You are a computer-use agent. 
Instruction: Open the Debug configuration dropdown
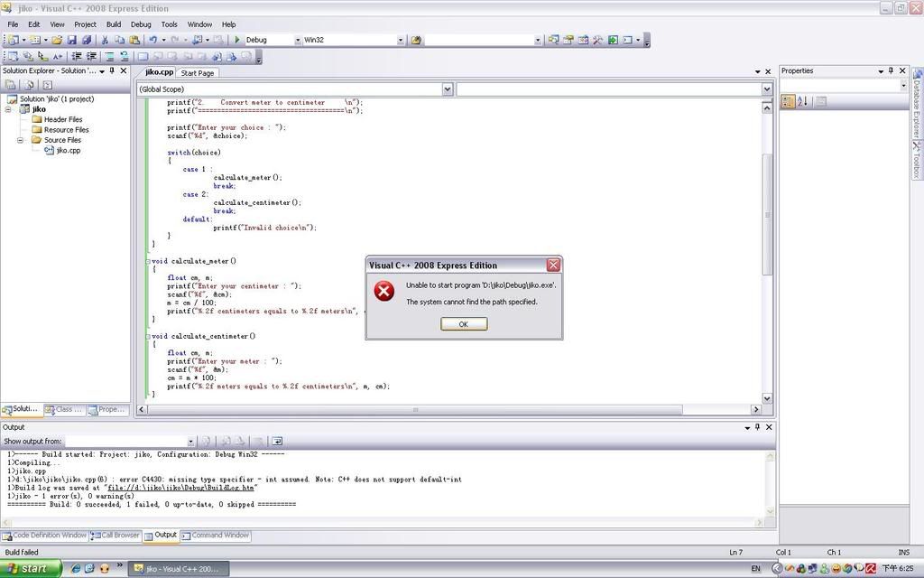[296, 40]
